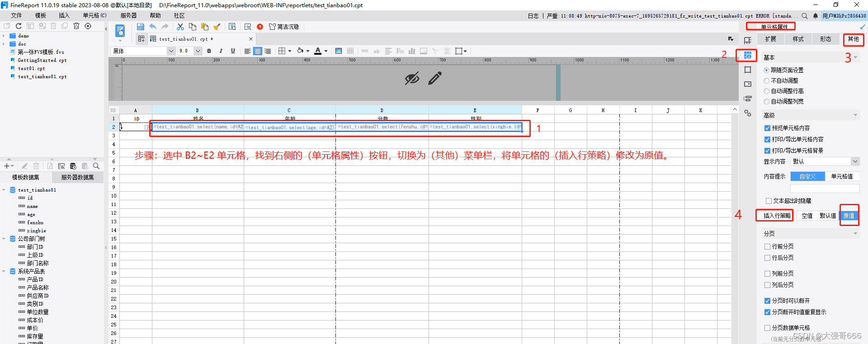Click the Paste clipboard icon

coord(205,27)
